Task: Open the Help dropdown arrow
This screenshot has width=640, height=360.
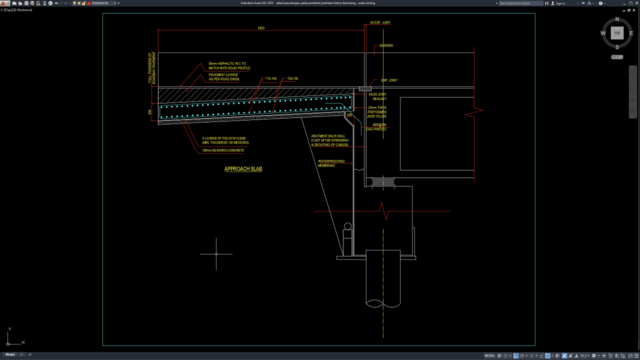Action: click(x=605, y=3)
